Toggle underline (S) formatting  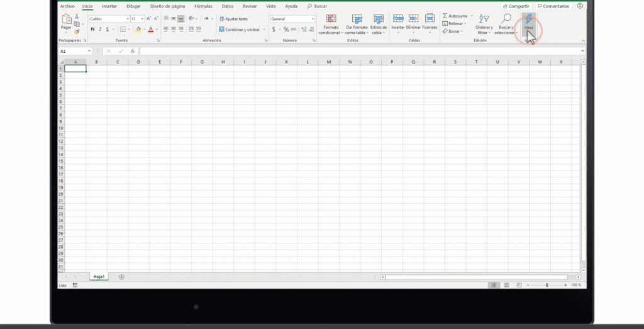[108, 29]
